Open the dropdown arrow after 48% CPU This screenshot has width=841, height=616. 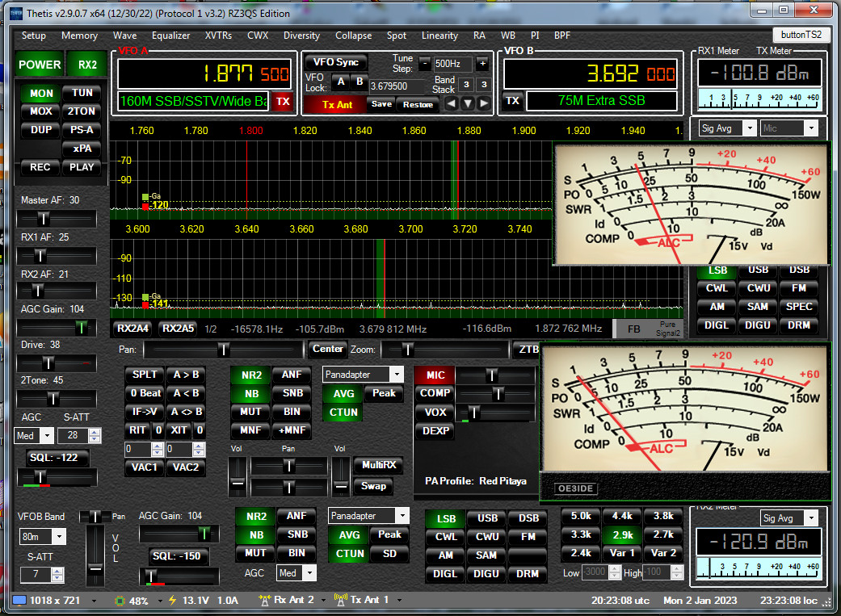[159, 601]
